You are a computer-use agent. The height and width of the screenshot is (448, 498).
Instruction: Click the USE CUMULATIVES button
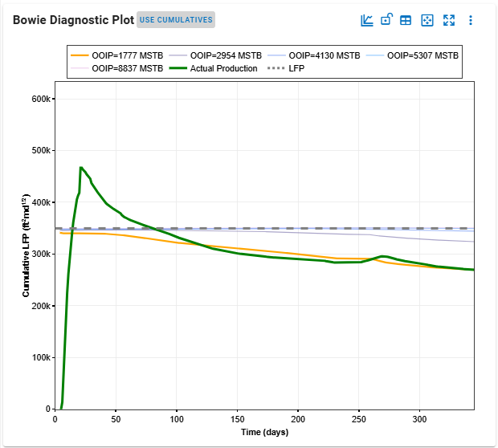(x=176, y=20)
